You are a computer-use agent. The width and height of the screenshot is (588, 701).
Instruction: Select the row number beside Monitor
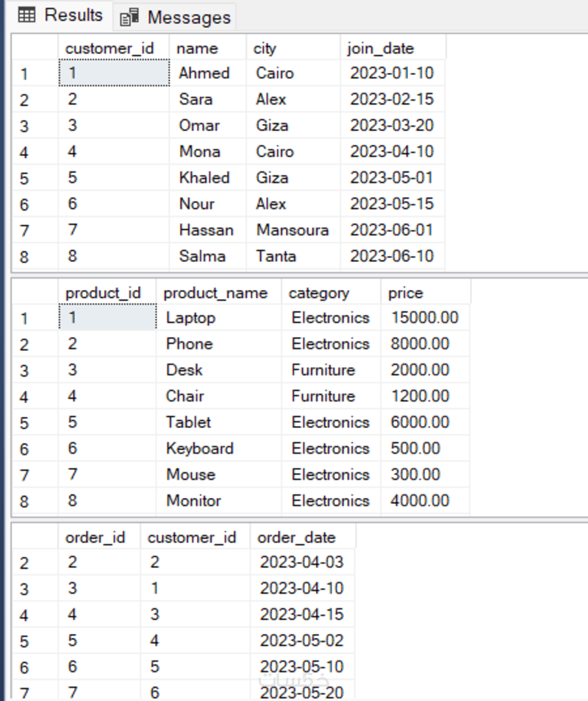point(25,501)
